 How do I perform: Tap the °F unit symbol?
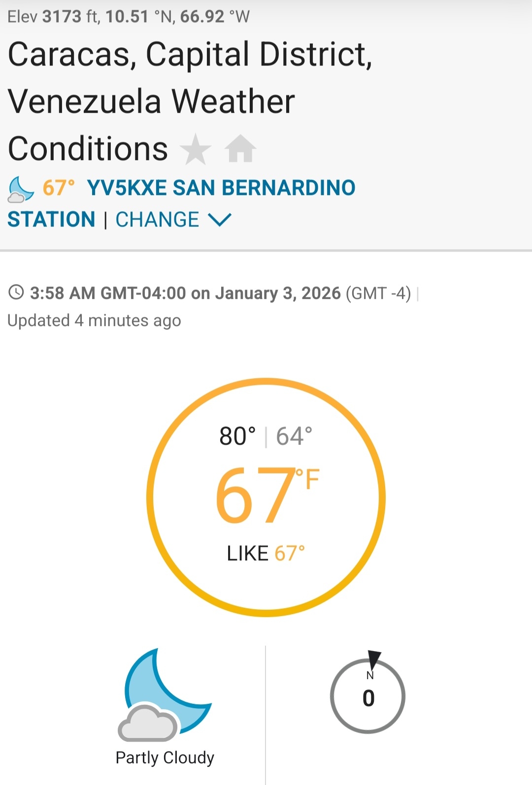pos(308,479)
